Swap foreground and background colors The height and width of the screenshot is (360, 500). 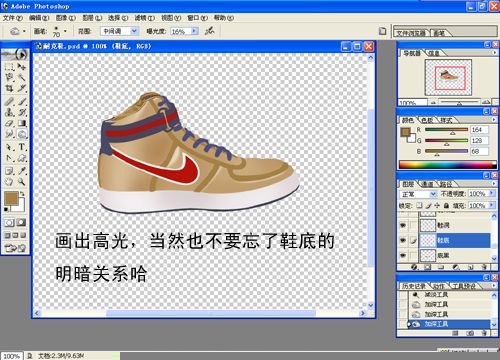tap(22, 194)
